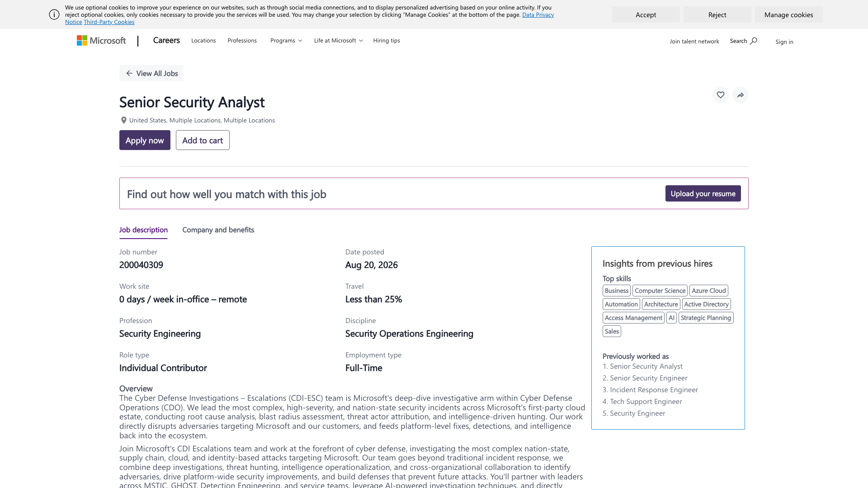The width and height of the screenshot is (868, 488).
Task: Click '0 days / week in-office – remote'
Action: click(183, 299)
